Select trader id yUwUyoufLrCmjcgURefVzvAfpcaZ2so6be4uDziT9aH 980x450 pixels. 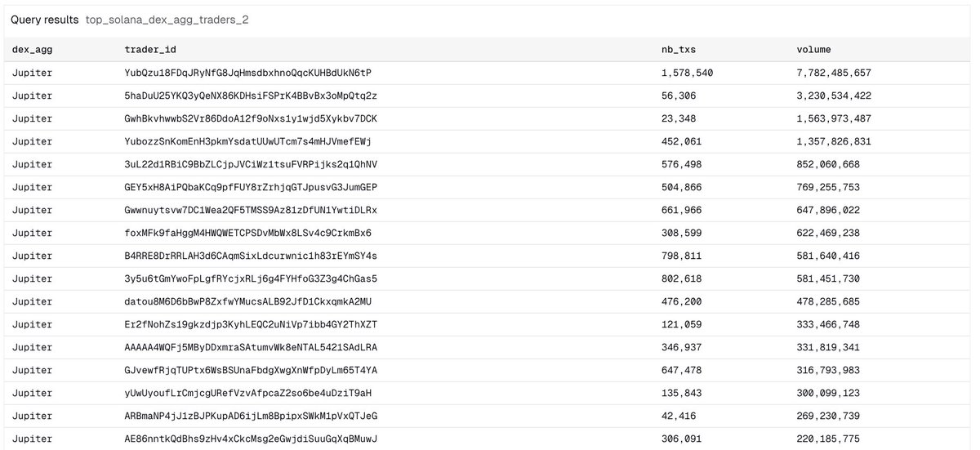click(248, 393)
